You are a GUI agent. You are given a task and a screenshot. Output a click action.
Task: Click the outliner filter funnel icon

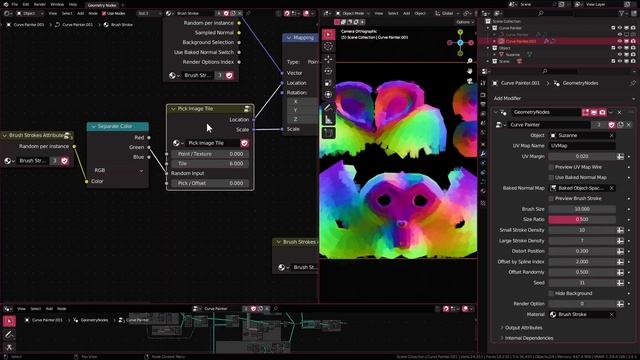[622, 13]
